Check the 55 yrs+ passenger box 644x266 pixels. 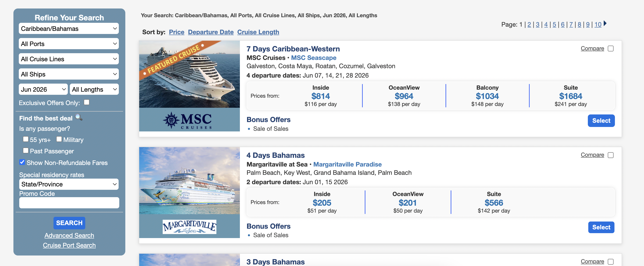(26, 139)
